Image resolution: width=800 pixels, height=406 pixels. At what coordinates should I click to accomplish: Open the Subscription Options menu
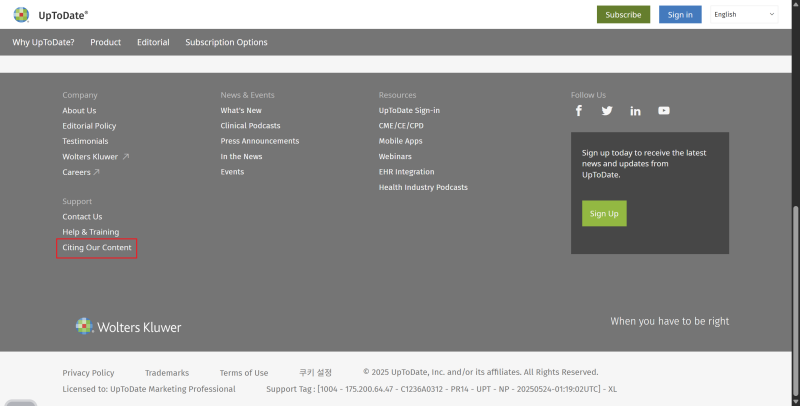point(226,42)
